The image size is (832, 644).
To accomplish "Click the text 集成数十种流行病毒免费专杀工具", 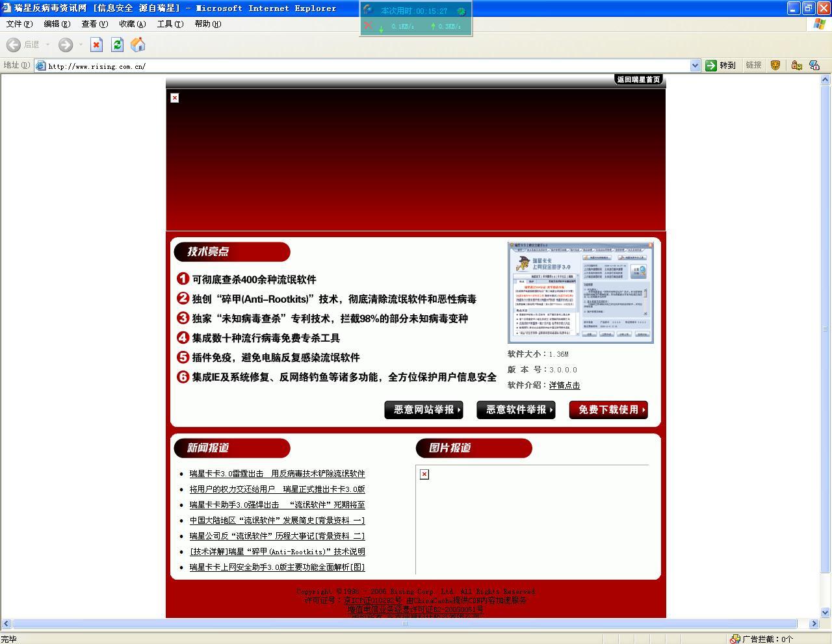I will [266, 338].
